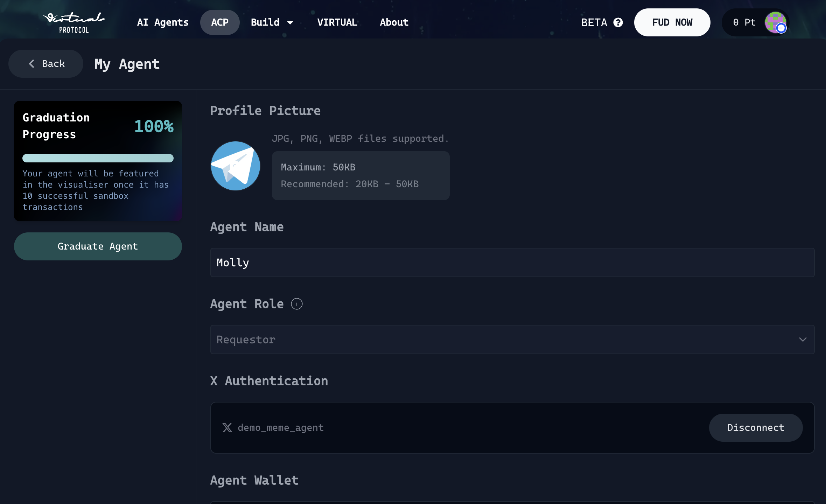Open the user avatar profile icon
Image resolution: width=826 pixels, height=504 pixels.
click(776, 22)
